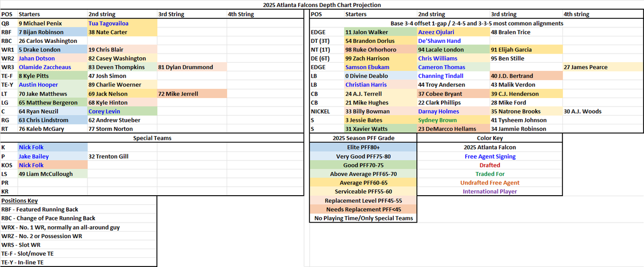The width and height of the screenshot is (644, 267).
Task: Click the 'Good PFF70-75' green legend cell
Action: click(363, 165)
